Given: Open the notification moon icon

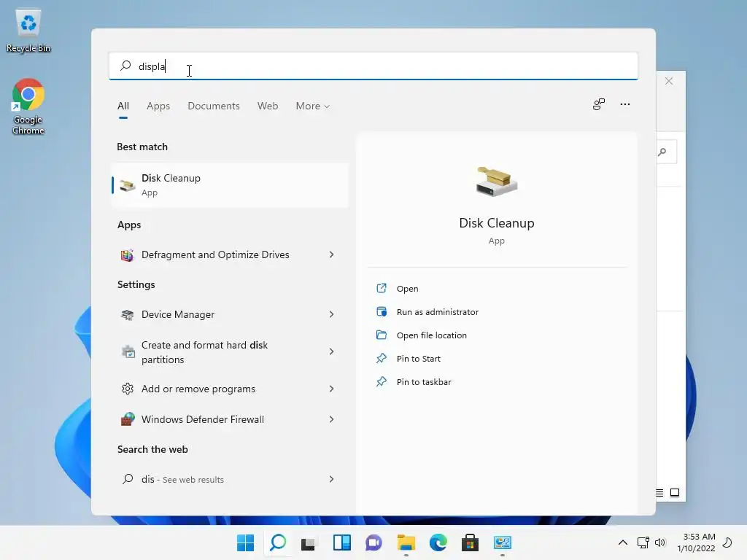Looking at the screenshot, I should point(727,542).
